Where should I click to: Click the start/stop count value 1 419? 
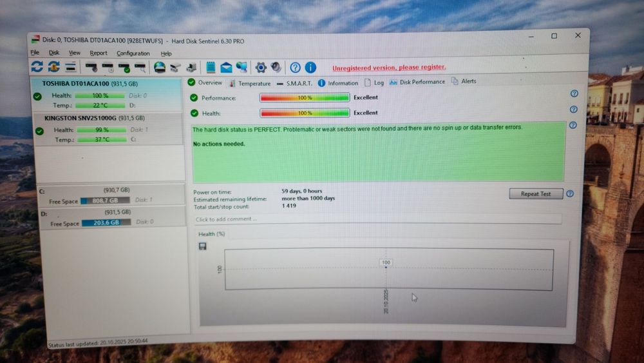tap(289, 206)
